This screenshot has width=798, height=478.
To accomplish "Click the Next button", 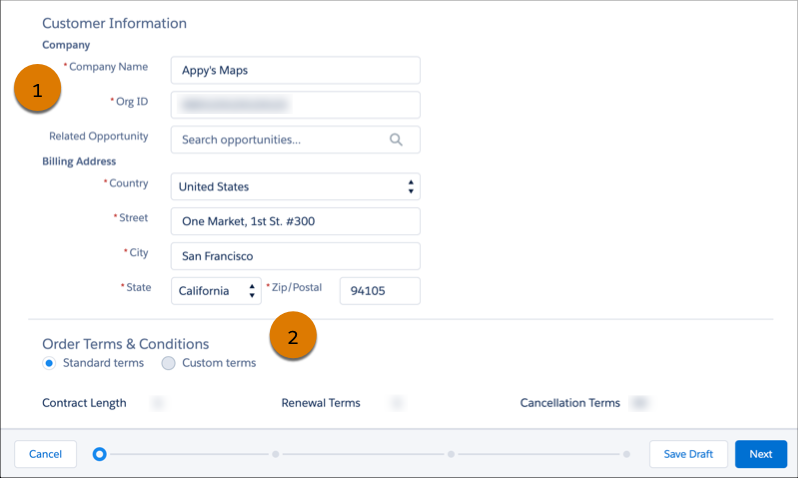I will pos(761,454).
